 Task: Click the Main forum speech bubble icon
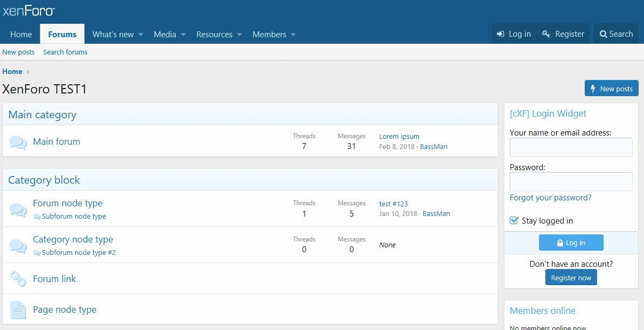[18, 142]
